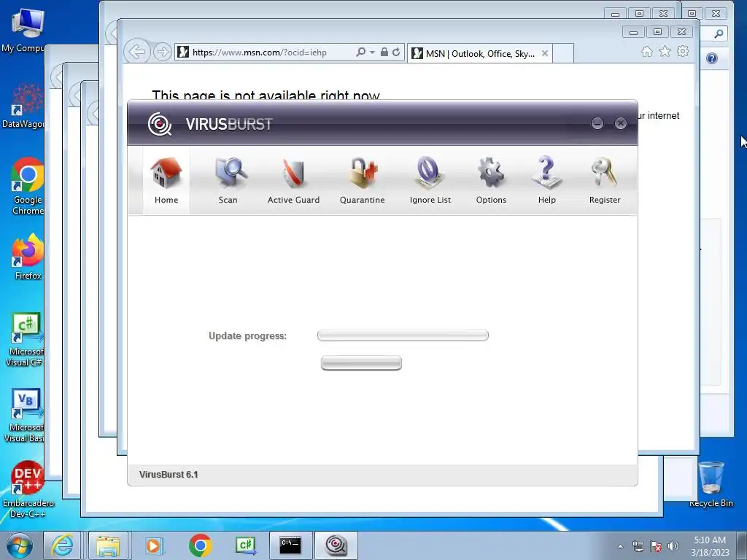Click the Internet Explorer back arrow
The width and height of the screenshot is (747, 560).
click(x=137, y=52)
